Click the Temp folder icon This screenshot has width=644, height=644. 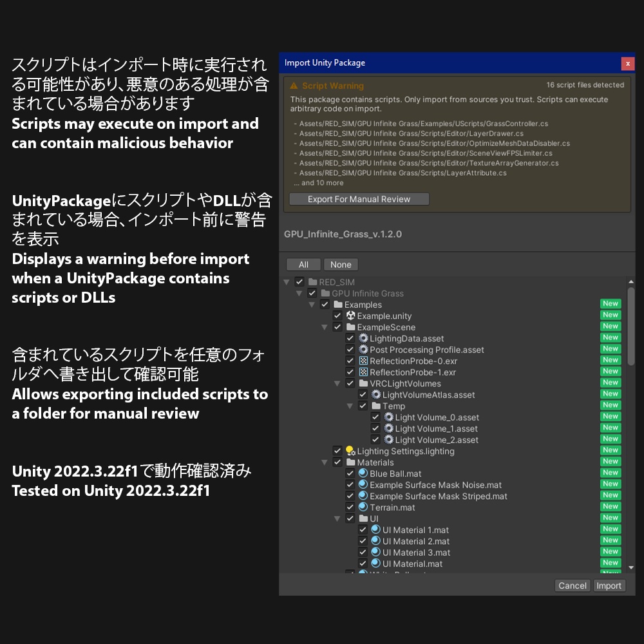coord(376,406)
